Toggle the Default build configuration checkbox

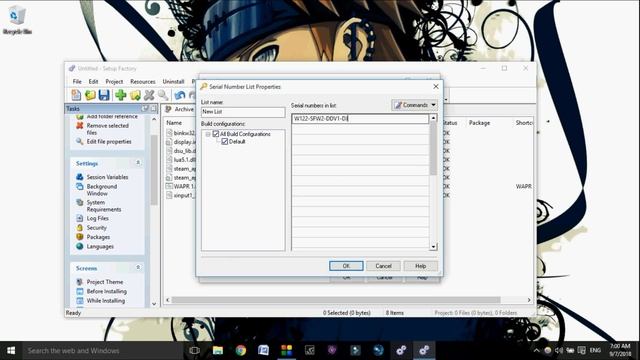coord(224,142)
